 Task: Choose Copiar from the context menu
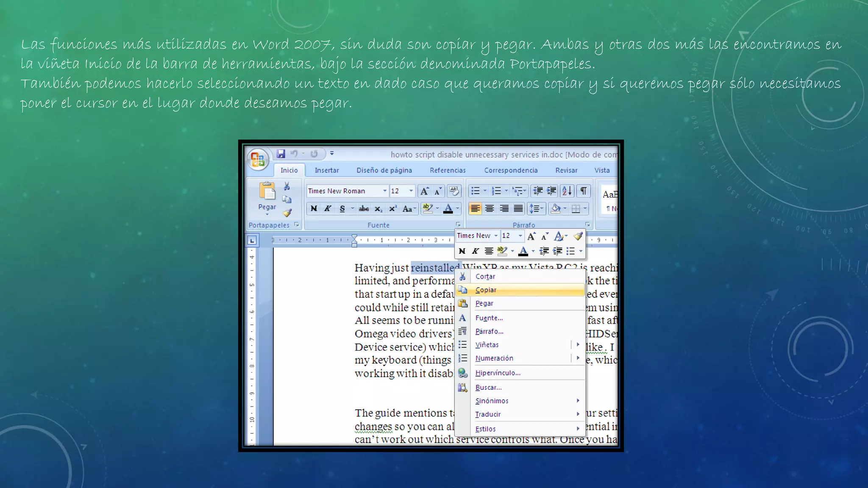(x=520, y=290)
